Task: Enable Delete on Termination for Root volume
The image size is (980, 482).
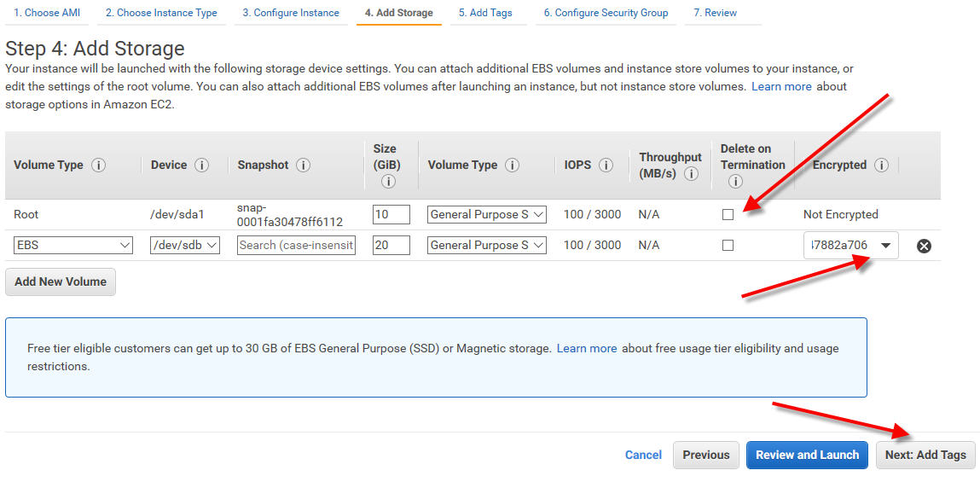Action: pos(728,215)
